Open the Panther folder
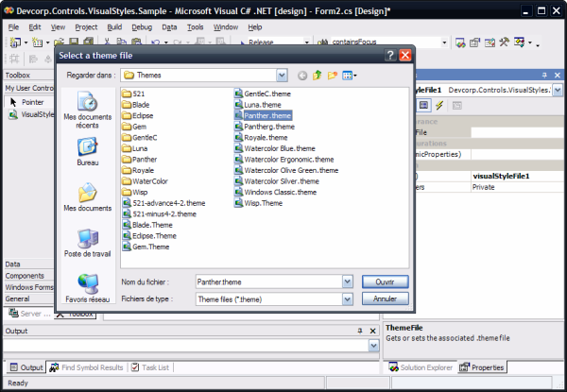The width and height of the screenshot is (567, 392). tap(140, 160)
